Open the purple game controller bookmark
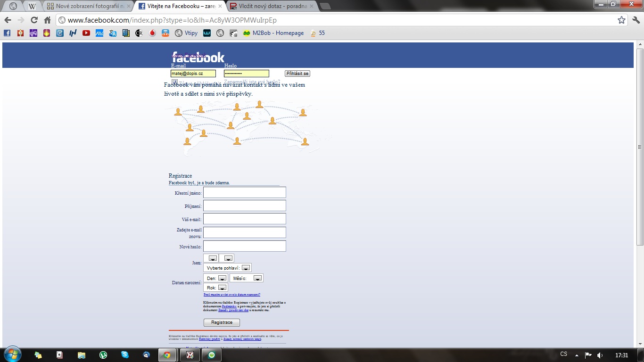Screen dimensions: 644x362 pos(33,33)
